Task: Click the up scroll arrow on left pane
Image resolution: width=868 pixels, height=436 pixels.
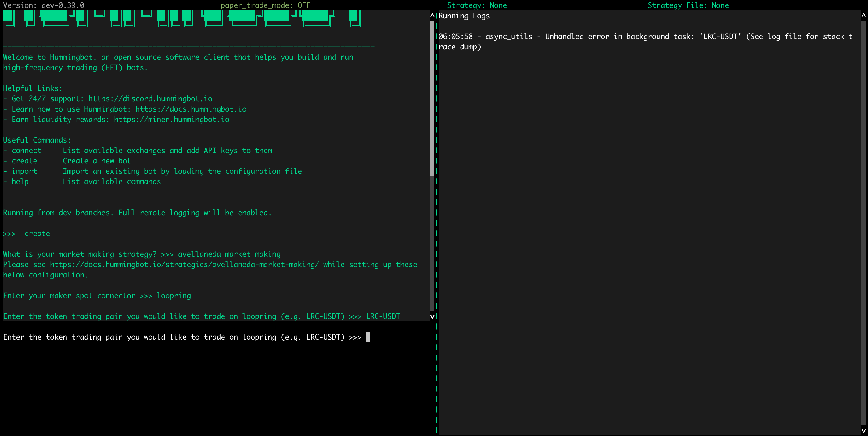Action: [432, 15]
